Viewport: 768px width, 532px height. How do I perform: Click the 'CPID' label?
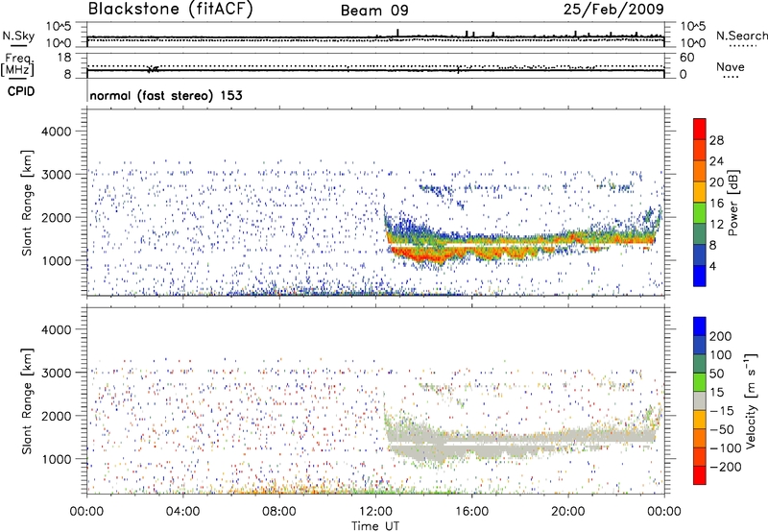(x=21, y=91)
